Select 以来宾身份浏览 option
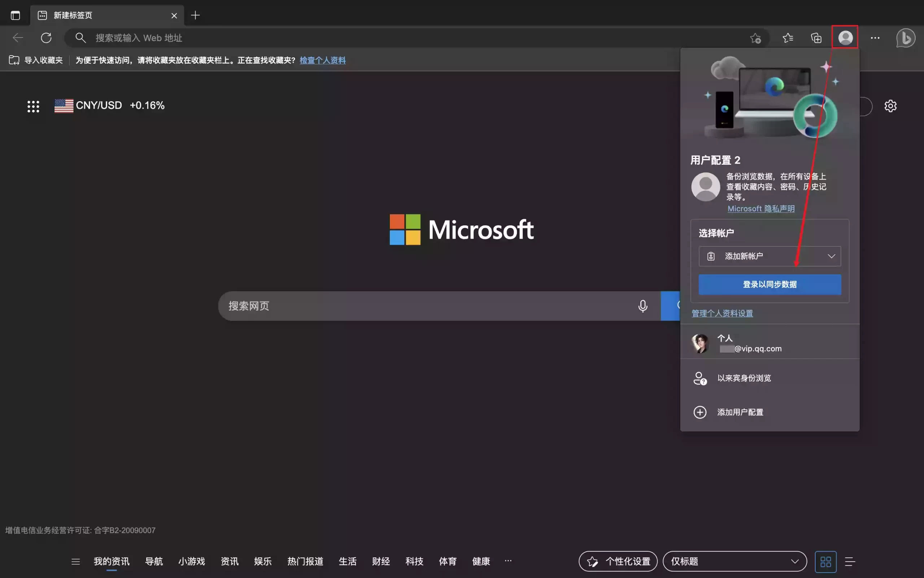This screenshot has width=924, height=578. pyautogui.click(x=770, y=378)
